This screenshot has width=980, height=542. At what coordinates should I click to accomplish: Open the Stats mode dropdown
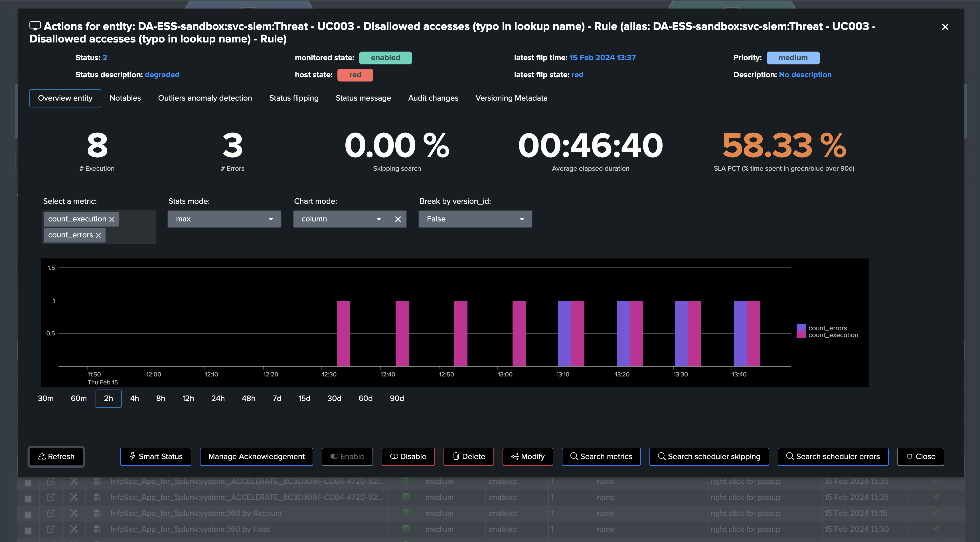(224, 219)
